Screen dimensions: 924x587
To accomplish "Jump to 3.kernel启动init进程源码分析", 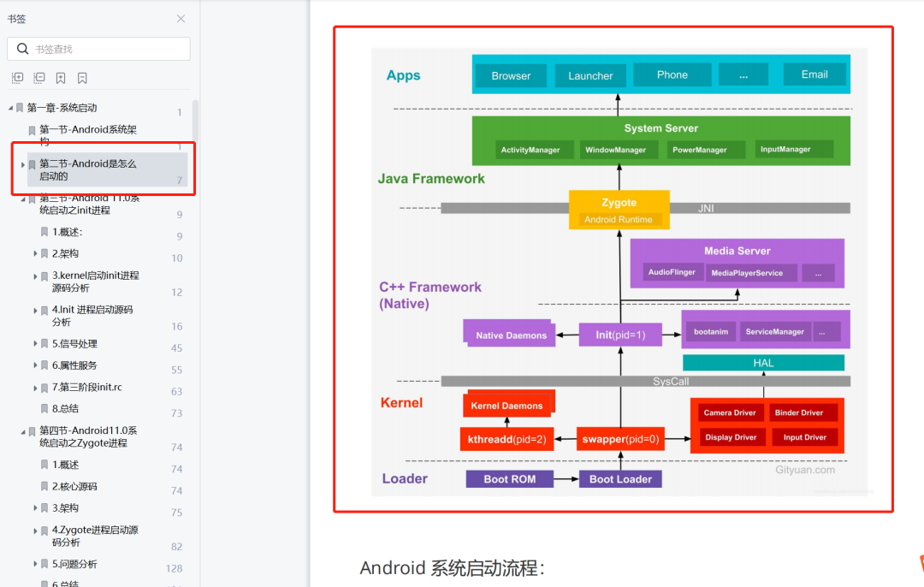I will (x=96, y=282).
